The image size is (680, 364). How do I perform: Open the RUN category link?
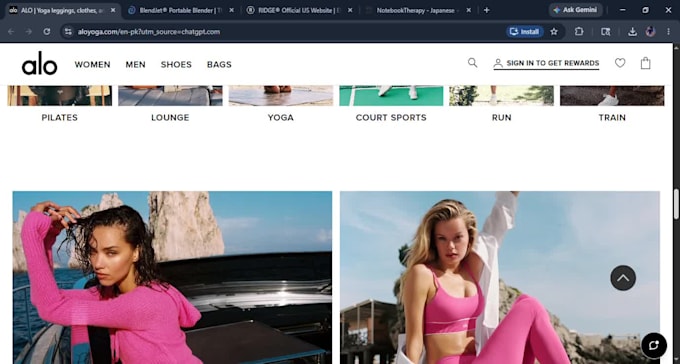coord(501,118)
